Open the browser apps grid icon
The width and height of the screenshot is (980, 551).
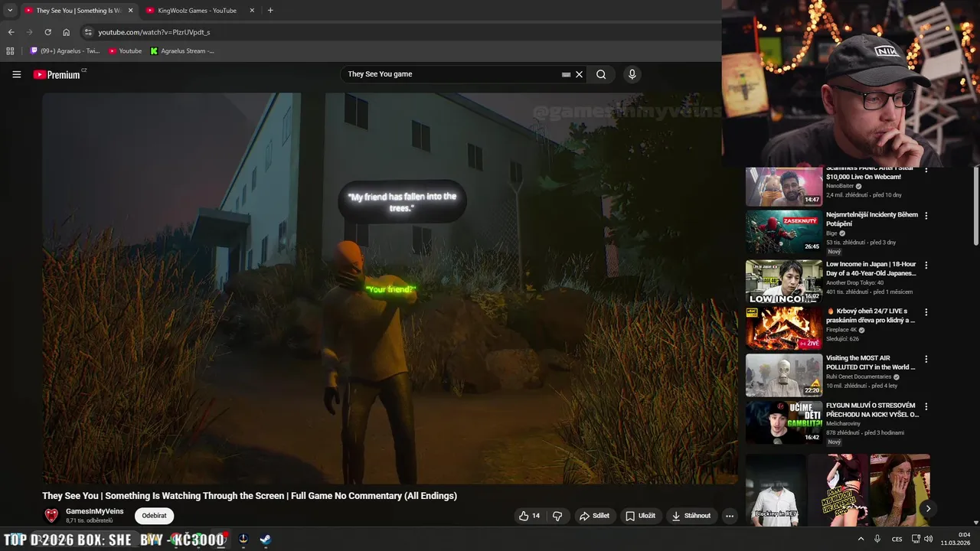pos(10,51)
